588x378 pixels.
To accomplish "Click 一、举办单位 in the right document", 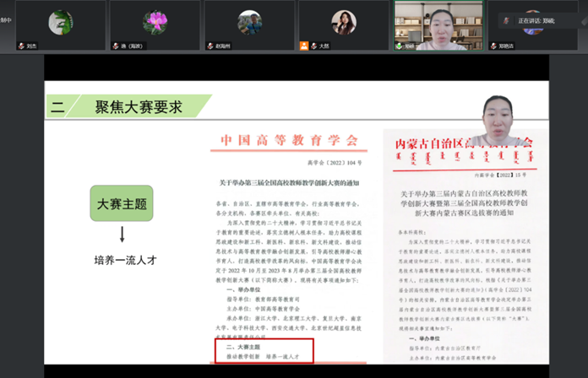I will point(424,338).
